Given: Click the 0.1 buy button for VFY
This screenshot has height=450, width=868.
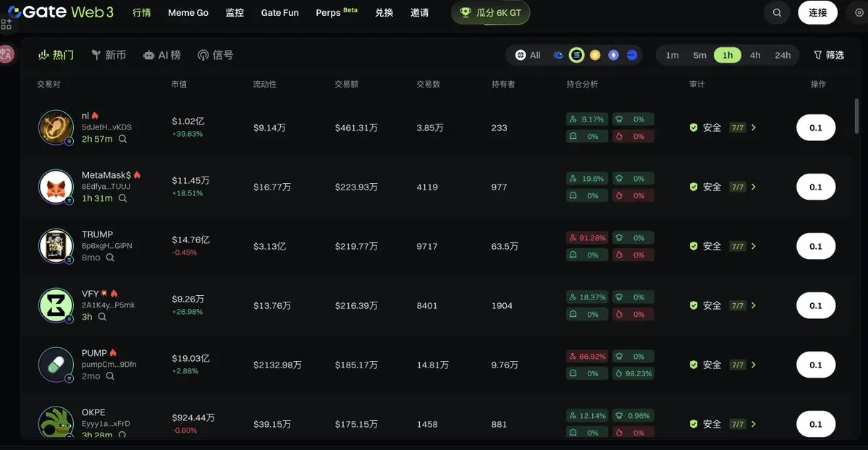Looking at the screenshot, I should (816, 305).
